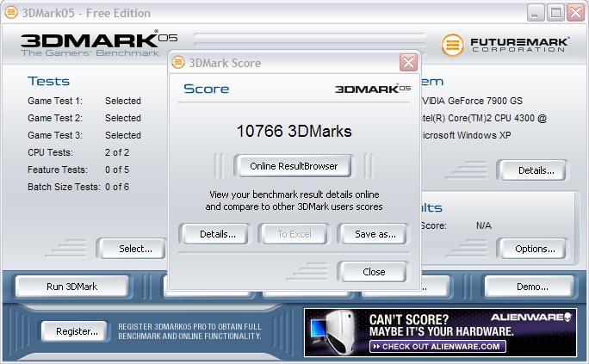Maximize the 3DMark05 main window
The width and height of the screenshot is (589, 364).
coord(555,13)
